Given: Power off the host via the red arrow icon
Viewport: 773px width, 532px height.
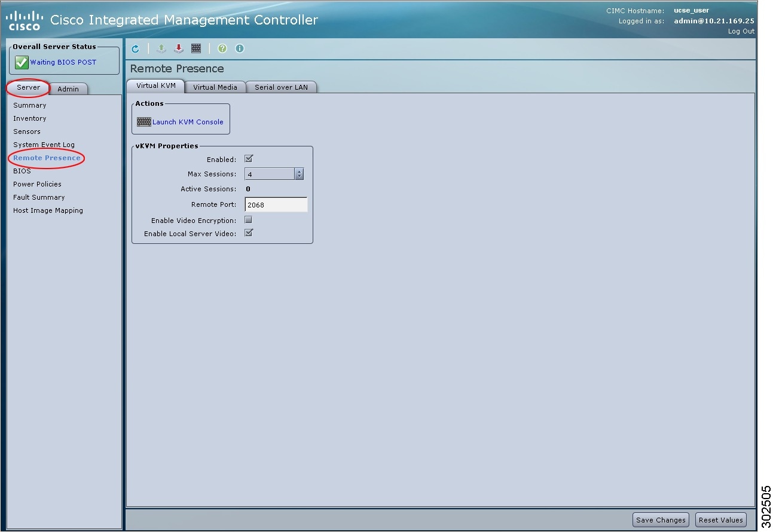Looking at the screenshot, I should tap(178, 48).
